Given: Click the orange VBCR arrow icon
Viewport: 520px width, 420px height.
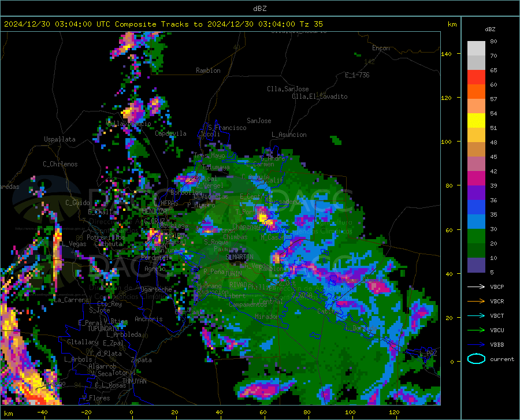Looking at the screenshot, I should 476,302.
